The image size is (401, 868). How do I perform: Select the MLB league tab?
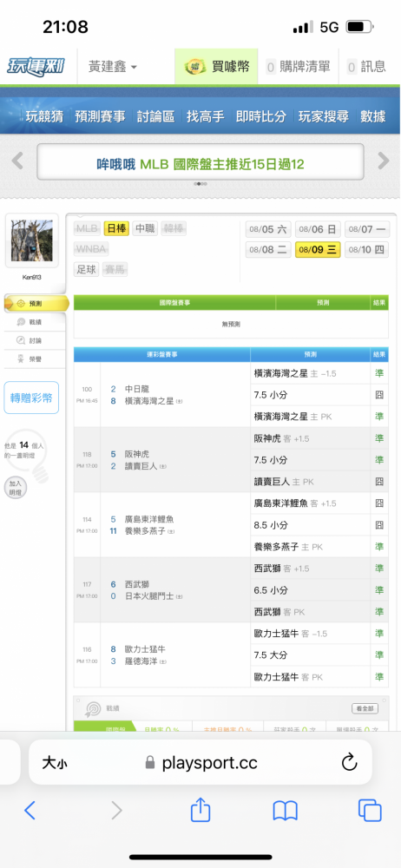point(87,228)
